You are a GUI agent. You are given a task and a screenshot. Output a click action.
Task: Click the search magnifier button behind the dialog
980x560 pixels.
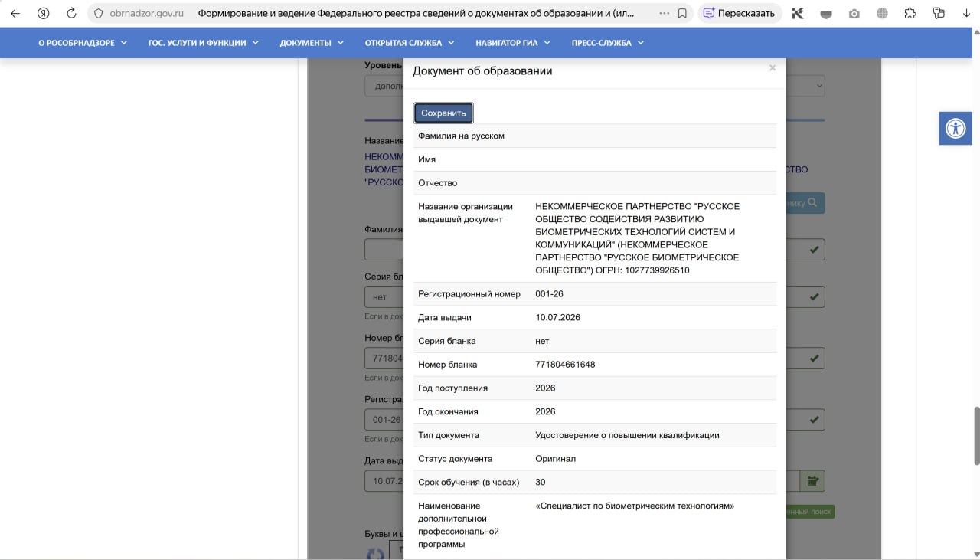(805, 203)
